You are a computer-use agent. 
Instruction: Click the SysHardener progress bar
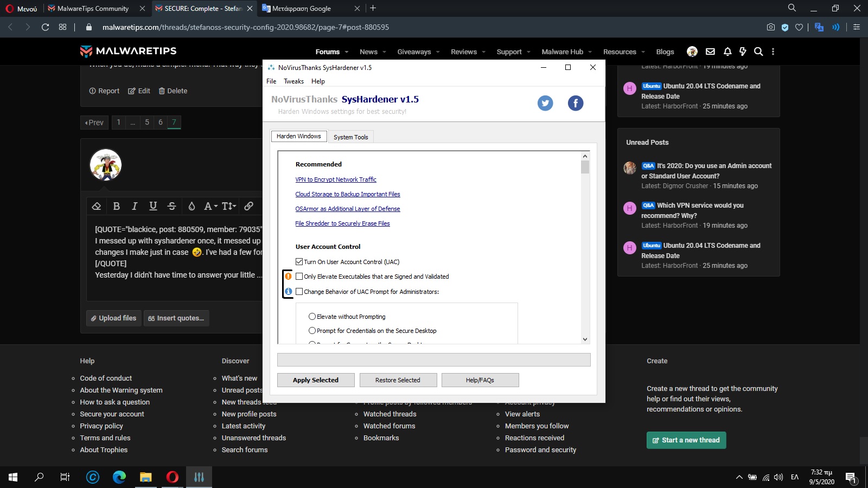pos(434,359)
